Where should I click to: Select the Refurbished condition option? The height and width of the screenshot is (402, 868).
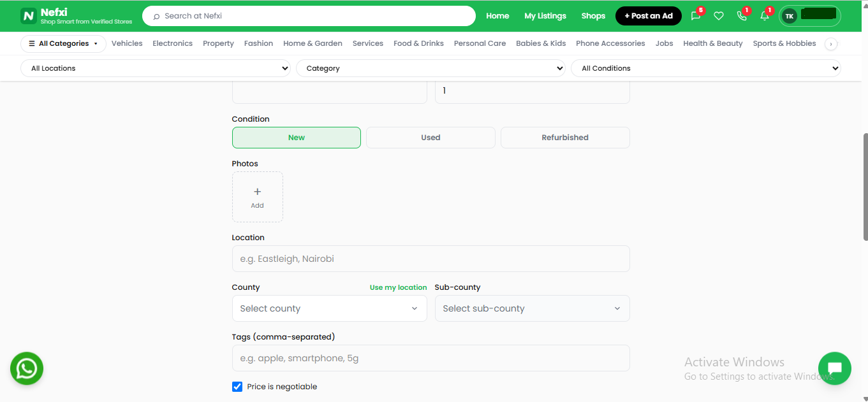click(x=565, y=138)
